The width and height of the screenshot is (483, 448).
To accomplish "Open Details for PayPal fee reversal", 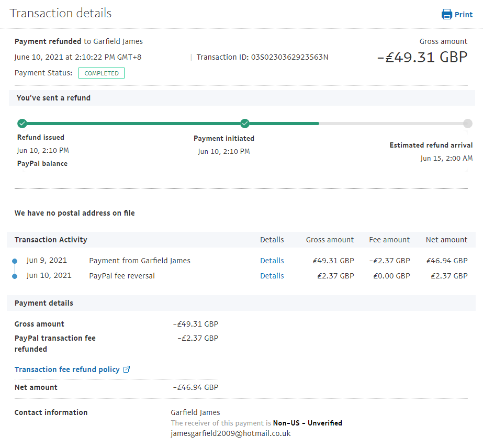I will coord(272,276).
